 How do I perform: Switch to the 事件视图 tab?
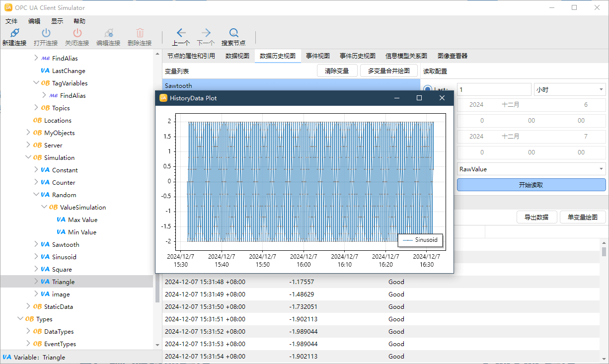click(317, 56)
